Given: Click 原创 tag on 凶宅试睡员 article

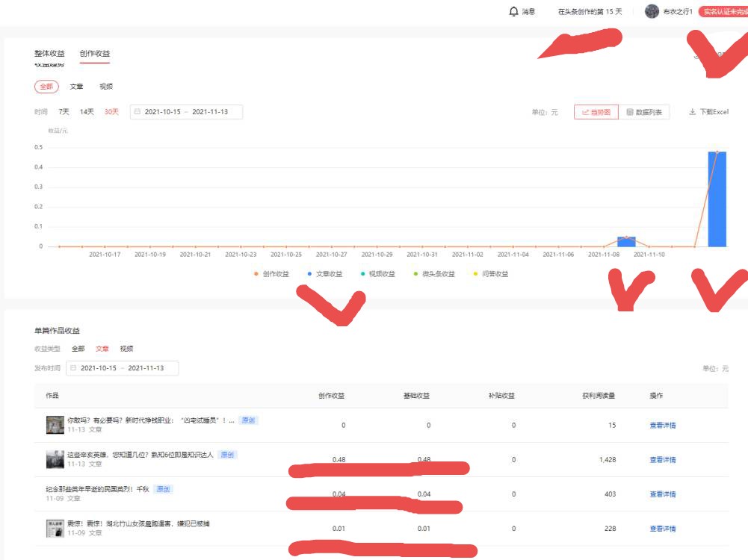Looking at the screenshot, I should point(248,420).
